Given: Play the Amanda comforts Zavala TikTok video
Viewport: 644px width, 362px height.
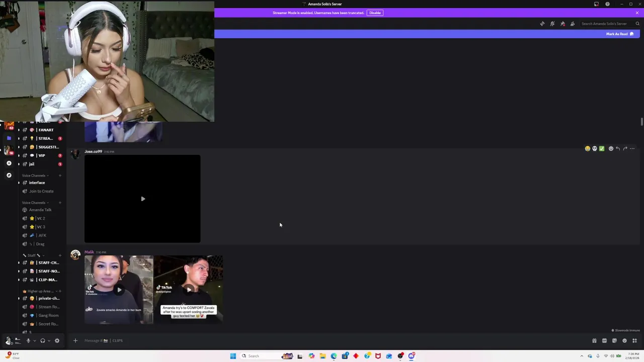Looking at the screenshot, I should click(188, 290).
